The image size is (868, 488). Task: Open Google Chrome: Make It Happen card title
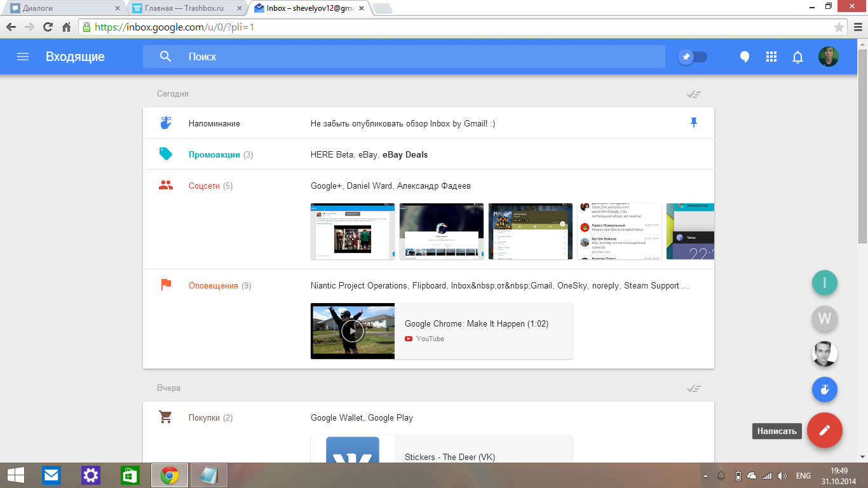pos(477,323)
